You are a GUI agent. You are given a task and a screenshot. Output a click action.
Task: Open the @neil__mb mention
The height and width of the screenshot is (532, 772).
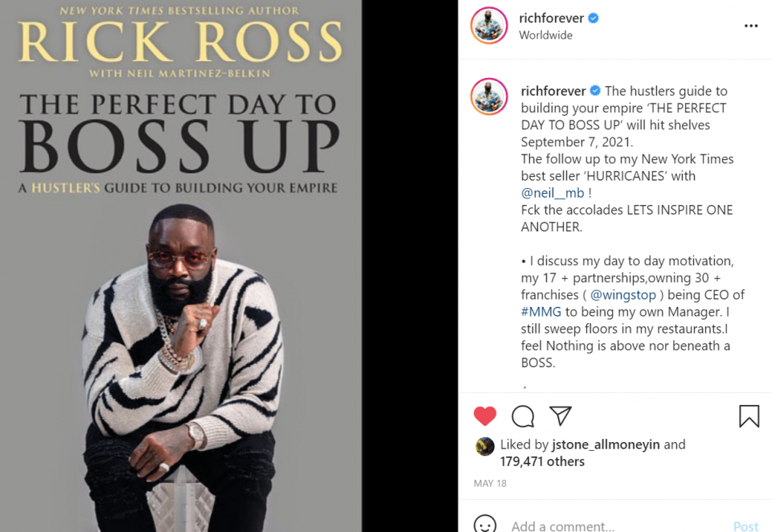[x=552, y=193]
